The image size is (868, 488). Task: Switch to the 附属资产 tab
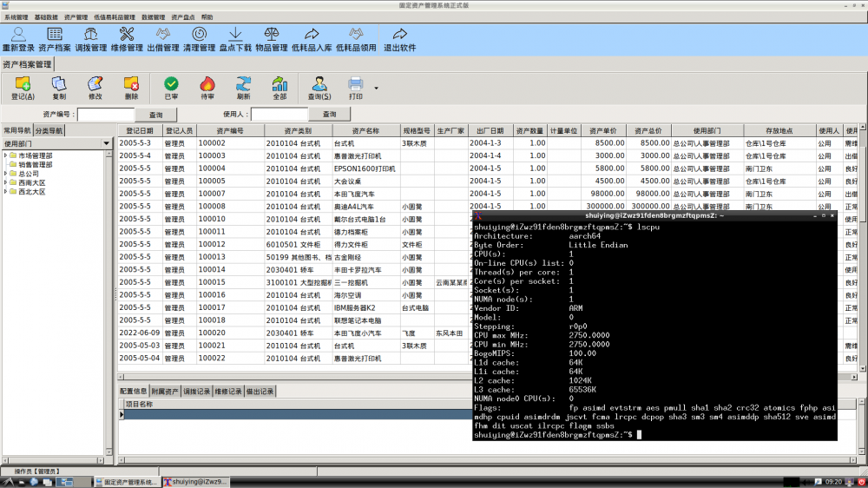[165, 392]
